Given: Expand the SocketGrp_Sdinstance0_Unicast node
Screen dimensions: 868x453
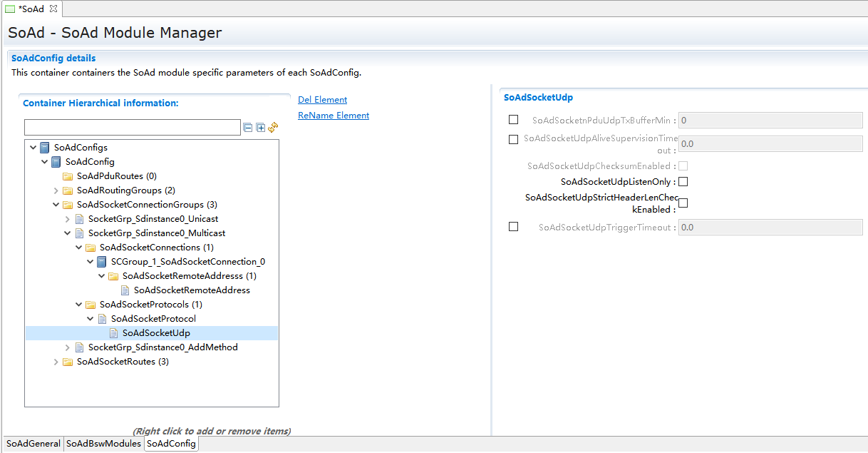Looking at the screenshot, I should point(68,219).
